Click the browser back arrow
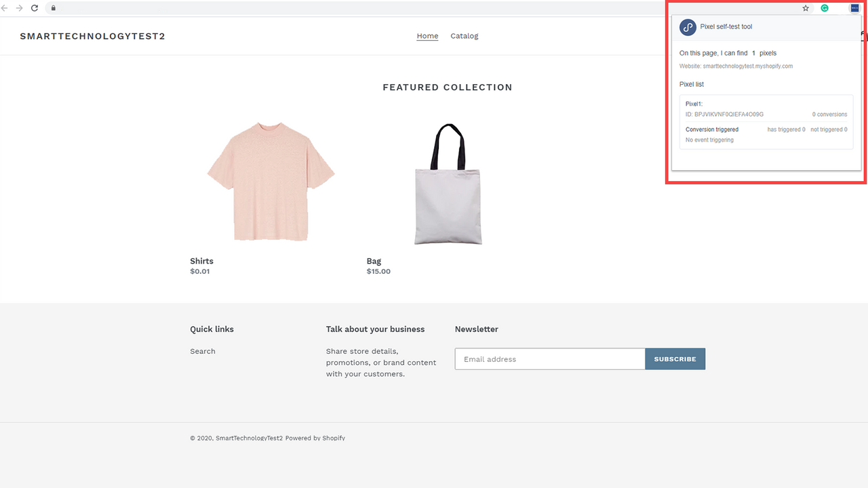Image resolution: width=868 pixels, height=488 pixels. click(x=4, y=8)
